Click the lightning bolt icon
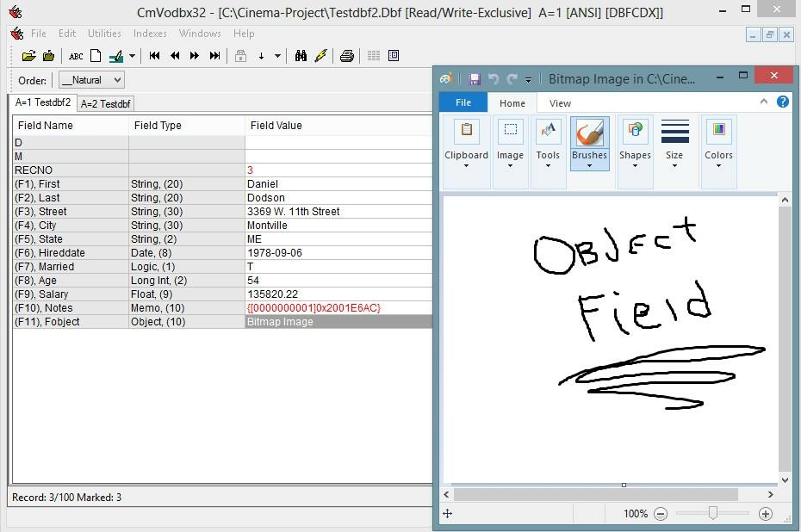 (x=321, y=56)
